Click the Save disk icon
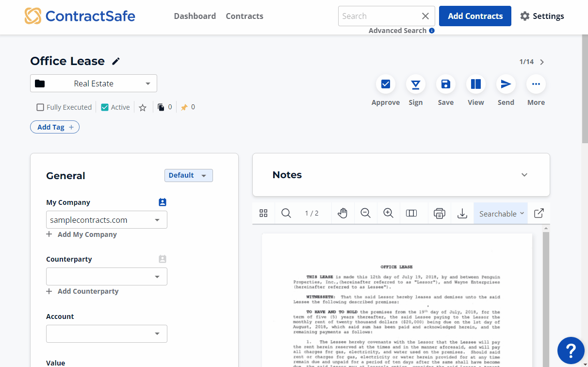Screen dimensions: 588x367 445,84
